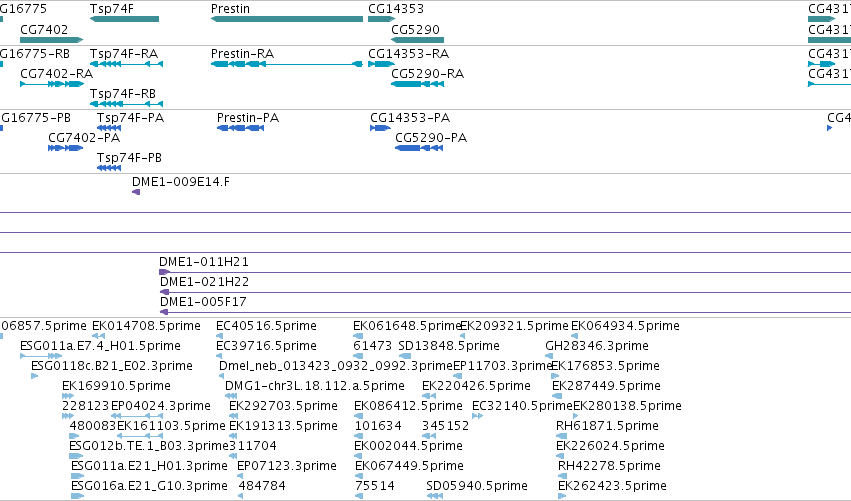
Task: Click the 345152 EST marker
Action: (429, 436)
